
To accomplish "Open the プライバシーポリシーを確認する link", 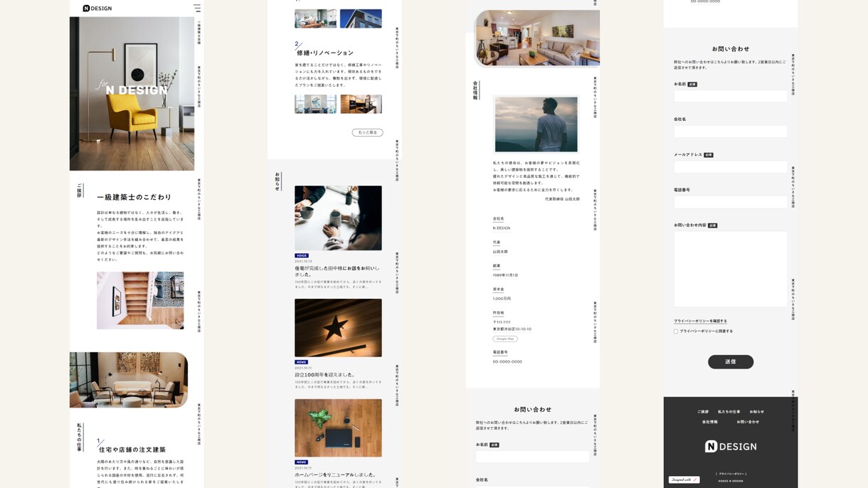I will 700,321.
